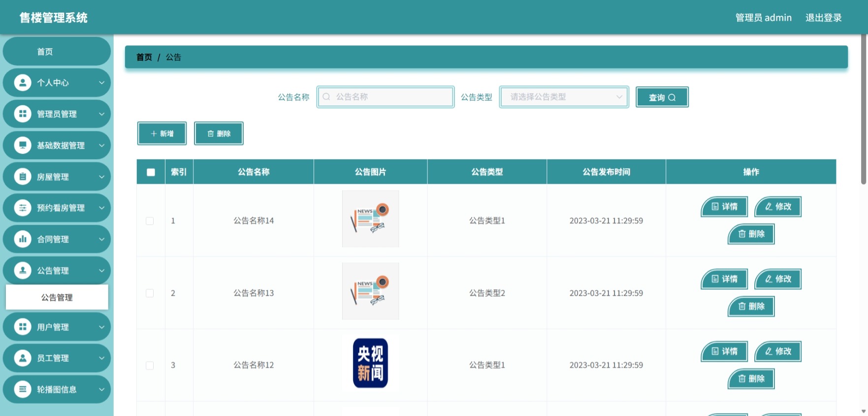Click the vertical page scrollbar thumb
Viewport: 868px width, 416px height.
click(863, 109)
